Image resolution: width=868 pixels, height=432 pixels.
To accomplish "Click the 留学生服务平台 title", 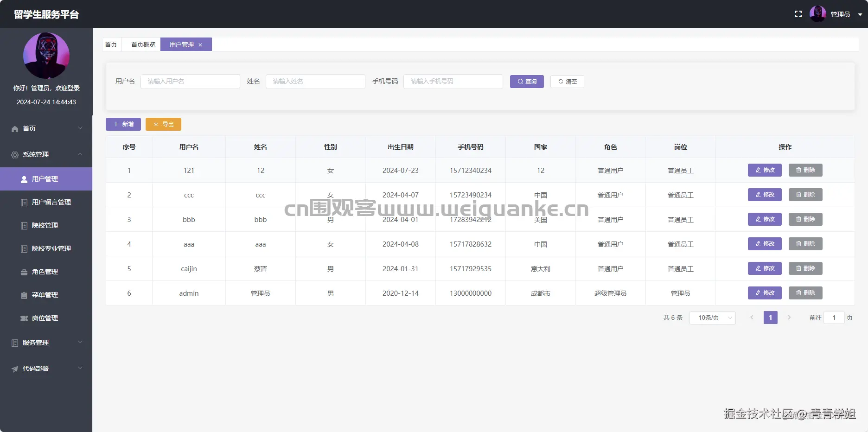I will click(x=46, y=14).
